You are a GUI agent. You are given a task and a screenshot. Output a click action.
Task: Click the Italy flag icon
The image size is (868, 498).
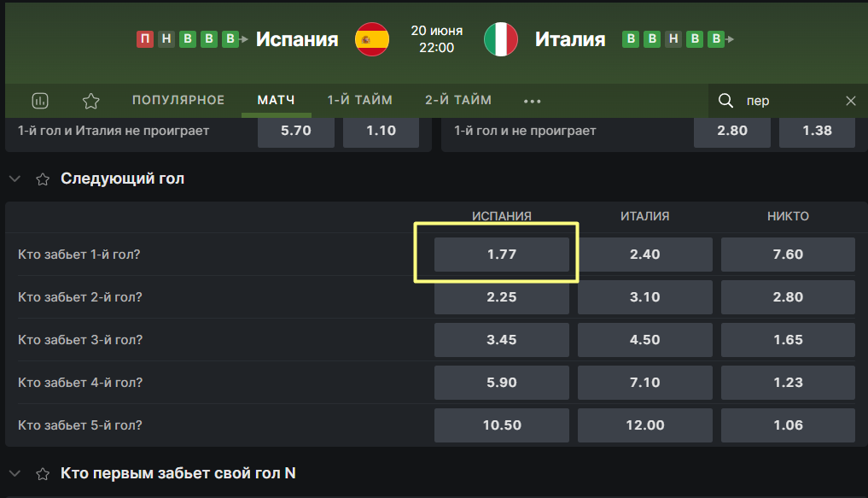[x=501, y=39]
